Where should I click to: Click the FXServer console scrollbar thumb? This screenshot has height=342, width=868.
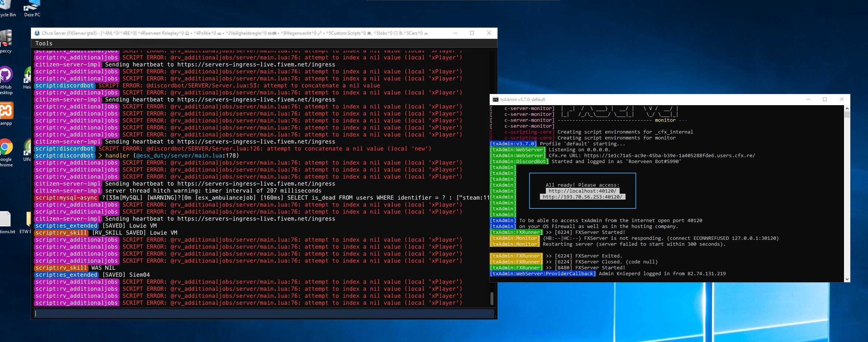[x=492, y=298]
